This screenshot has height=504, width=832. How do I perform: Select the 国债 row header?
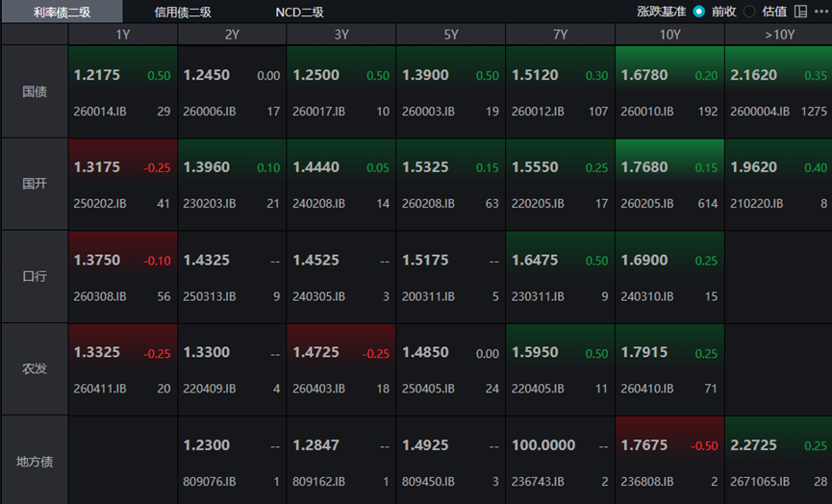click(x=35, y=91)
